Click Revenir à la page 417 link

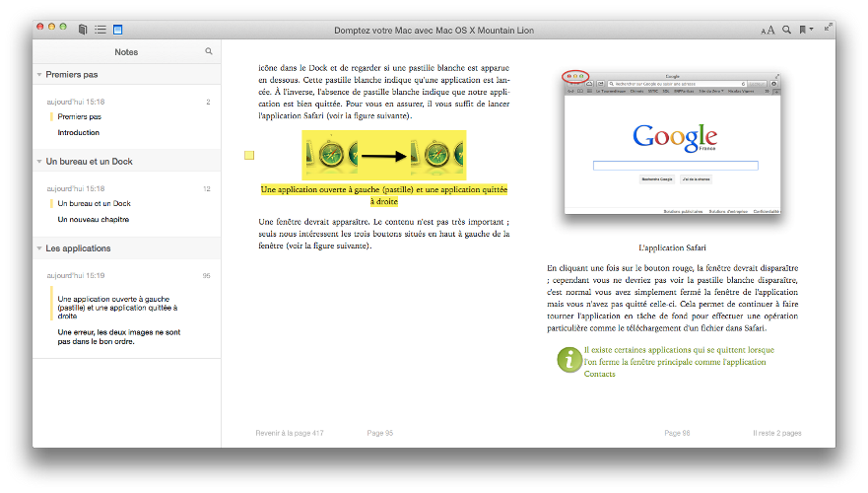coord(290,433)
